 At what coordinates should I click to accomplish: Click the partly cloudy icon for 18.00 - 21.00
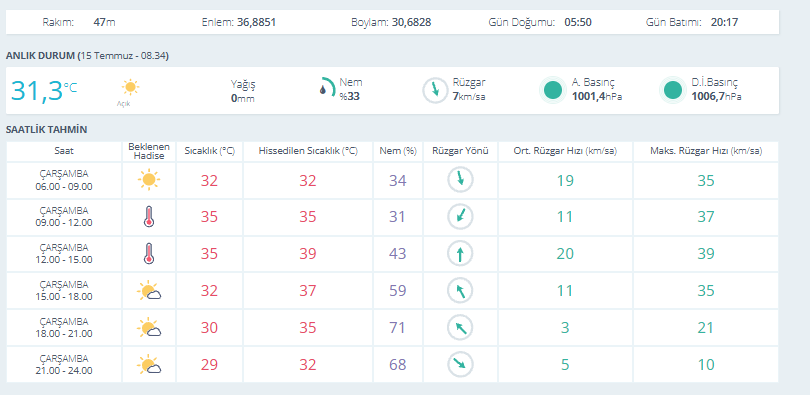coord(149,328)
